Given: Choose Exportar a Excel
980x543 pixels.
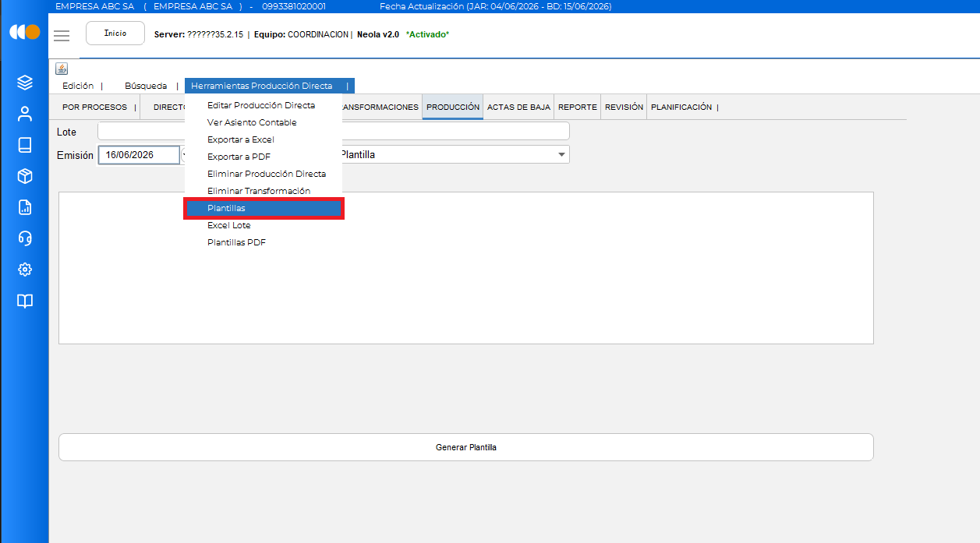Looking at the screenshot, I should pyautogui.click(x=263, y=139).
